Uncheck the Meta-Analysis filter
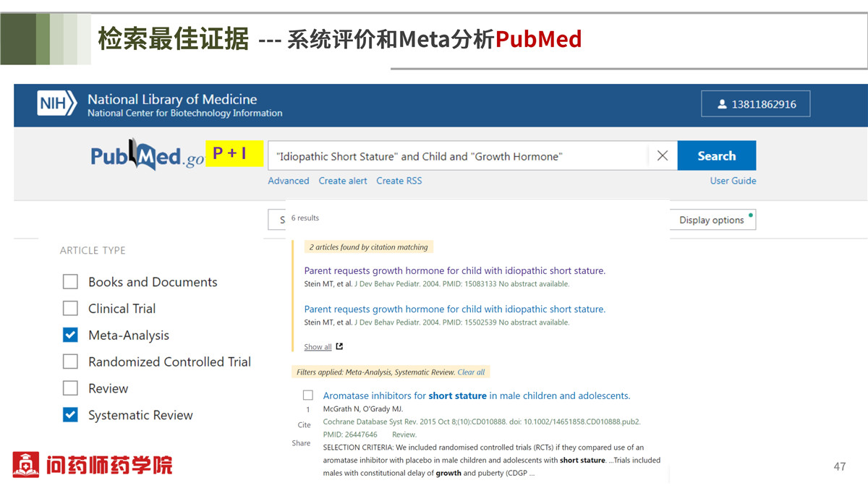The height and width of the screenshot is (488, 868). [70, 335]
